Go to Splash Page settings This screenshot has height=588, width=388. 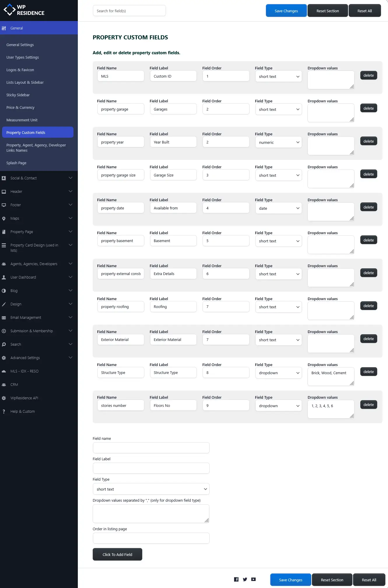click(x=16, y=163)
